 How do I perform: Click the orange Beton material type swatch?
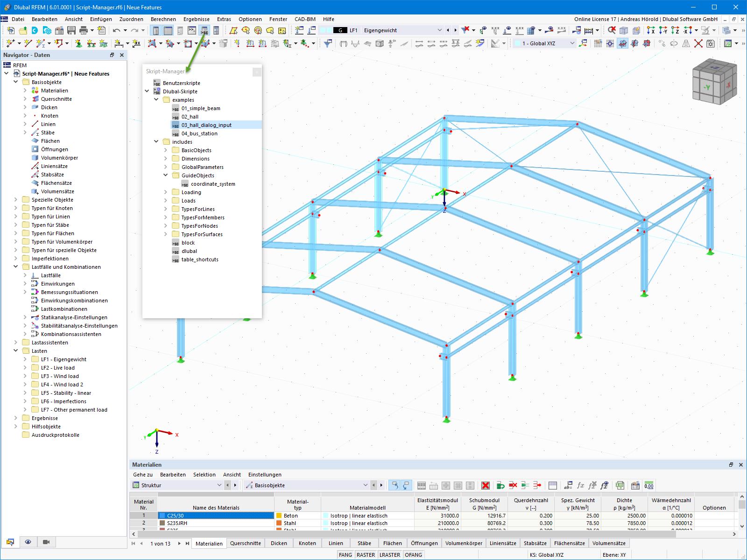point(279,516)
